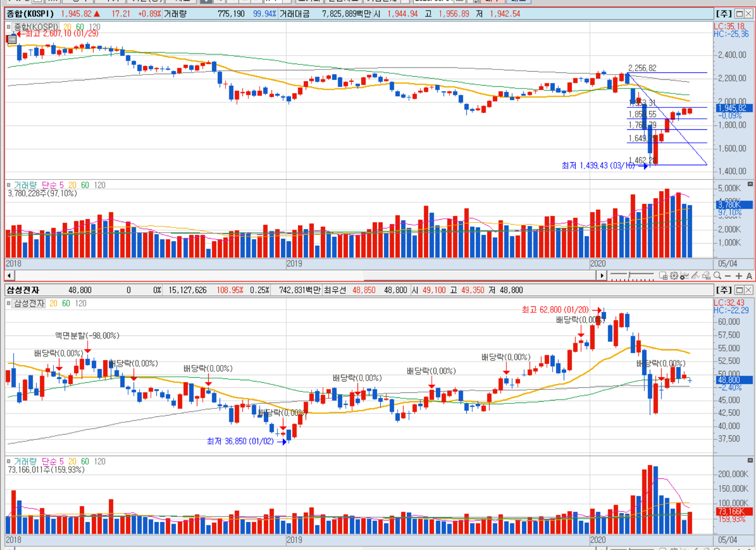756x550 pixels.
Task: Click the 3,780,228주(97.10%) volume readout
Action: click(x=42, y=193)
